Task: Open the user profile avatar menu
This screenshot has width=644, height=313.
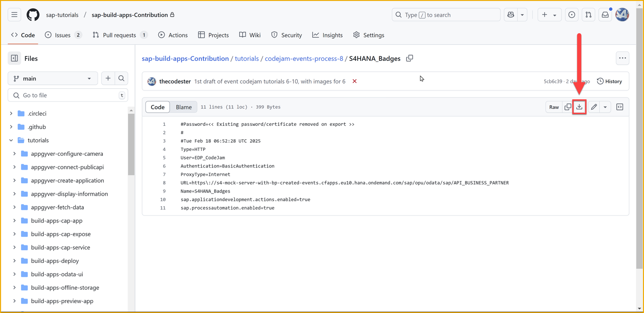Action: pyautogui.click(x=622, y=15)
